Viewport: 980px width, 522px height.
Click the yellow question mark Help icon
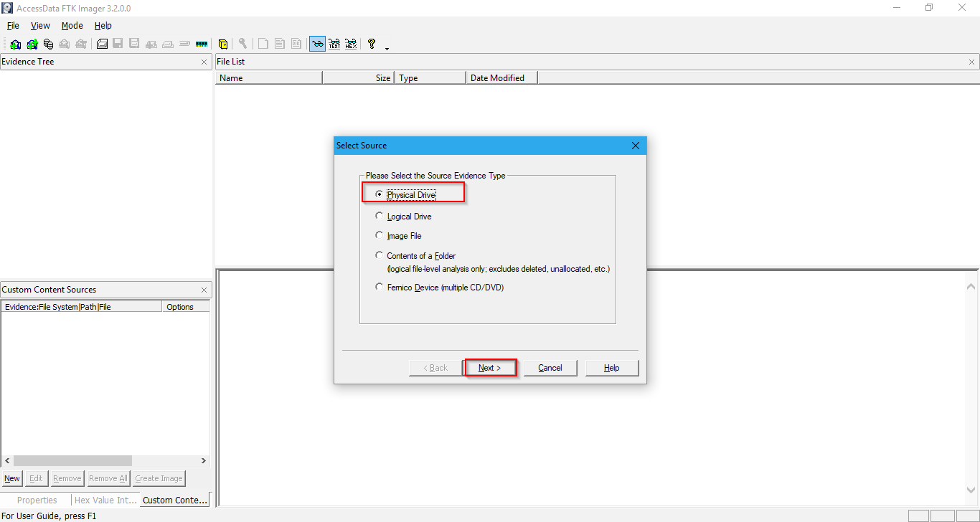pyautogui.click(x=372, y=44)
